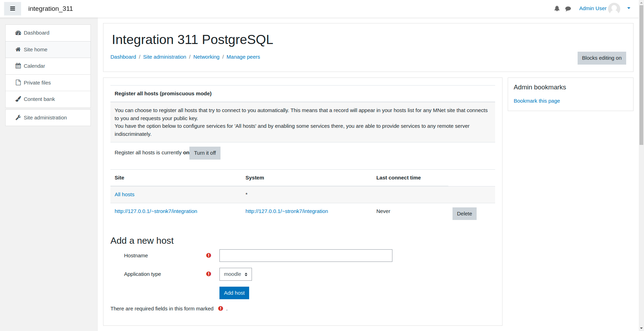Go to Site home in sidebar

(48, 50)
